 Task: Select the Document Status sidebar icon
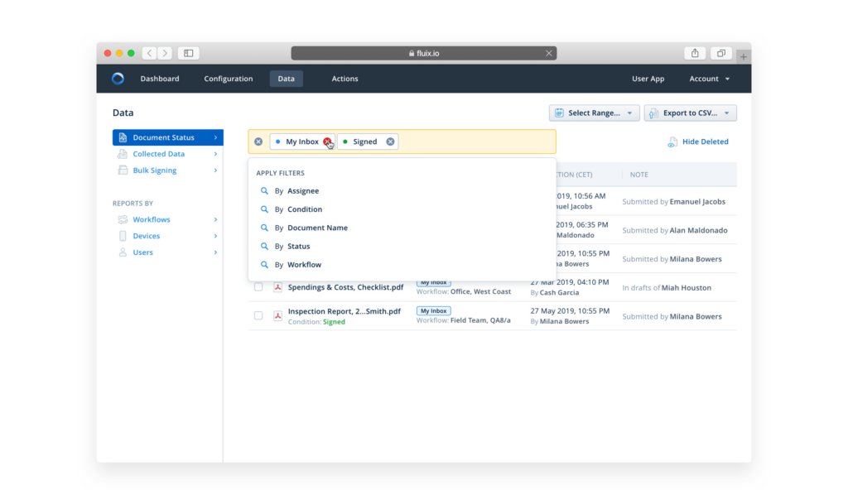pyautogui.click(x=122, y=137)
